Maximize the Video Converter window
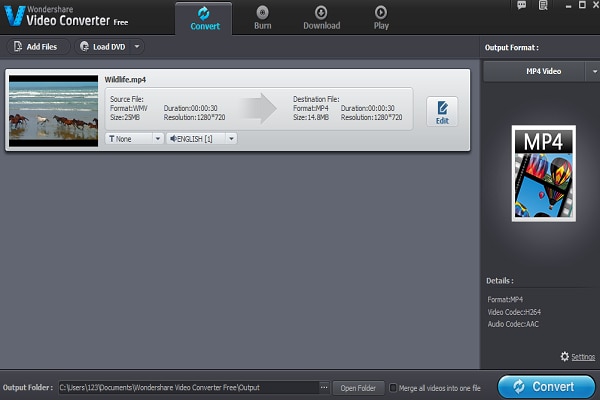The width and height of the screenshot is (600, 400). click(x=582, y=5)
